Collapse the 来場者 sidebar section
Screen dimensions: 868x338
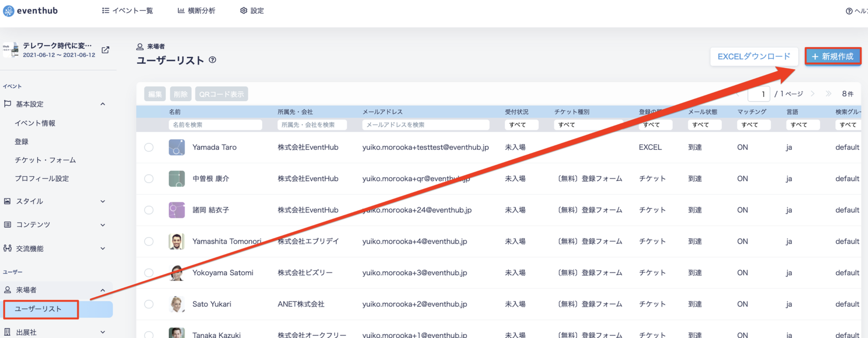click(103, 290)
